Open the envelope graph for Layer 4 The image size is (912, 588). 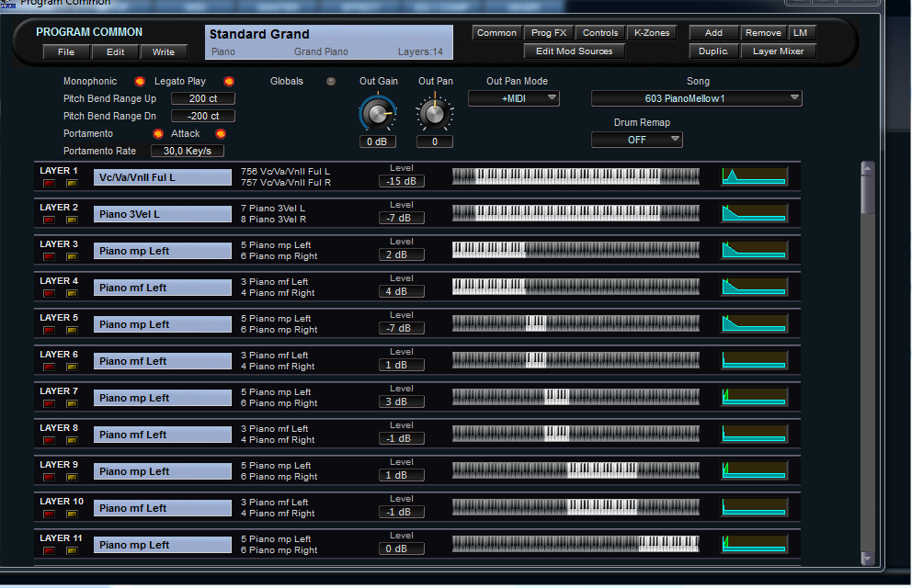(754, 287)
